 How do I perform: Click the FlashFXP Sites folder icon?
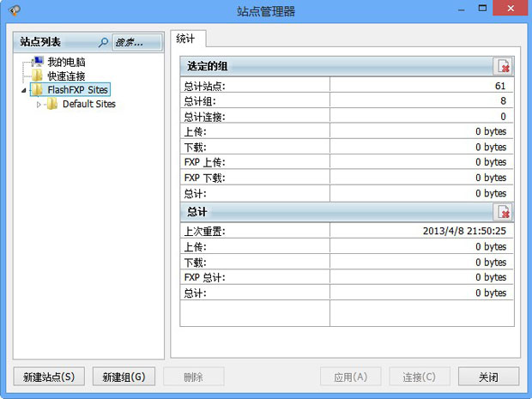[x=37, y=89]
